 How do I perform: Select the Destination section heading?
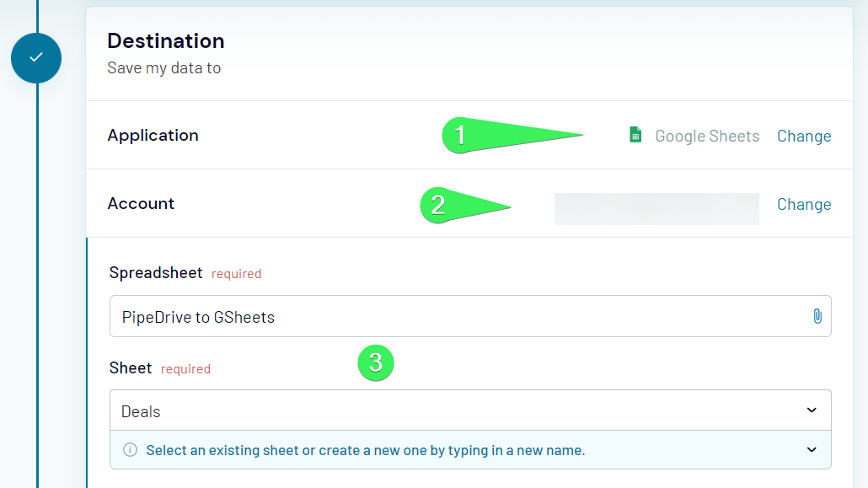click(x=166, y=40)
